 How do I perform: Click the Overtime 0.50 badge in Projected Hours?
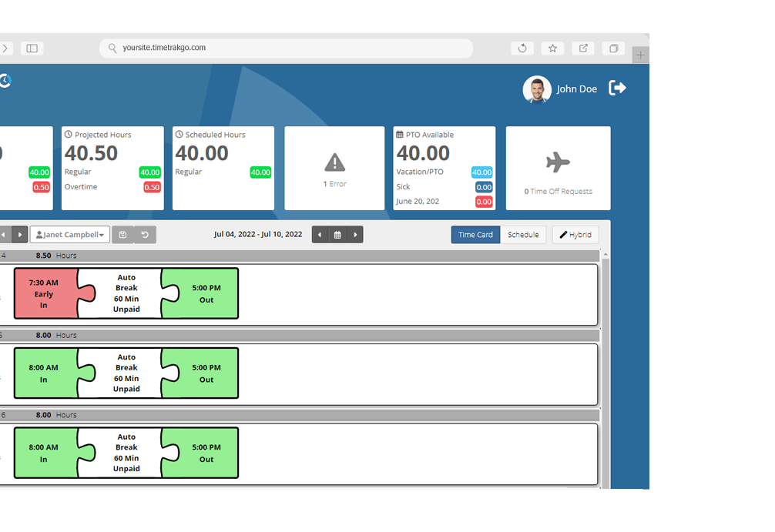click(152, 187)
